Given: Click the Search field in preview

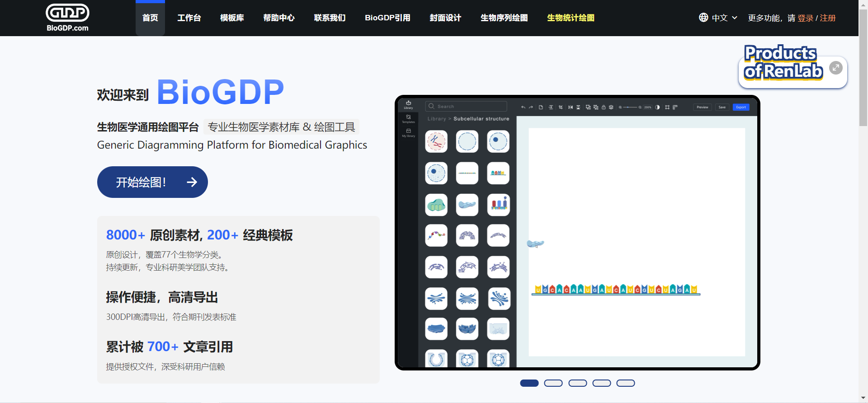Looking at the screenshot, I should [x=466, y=107].
